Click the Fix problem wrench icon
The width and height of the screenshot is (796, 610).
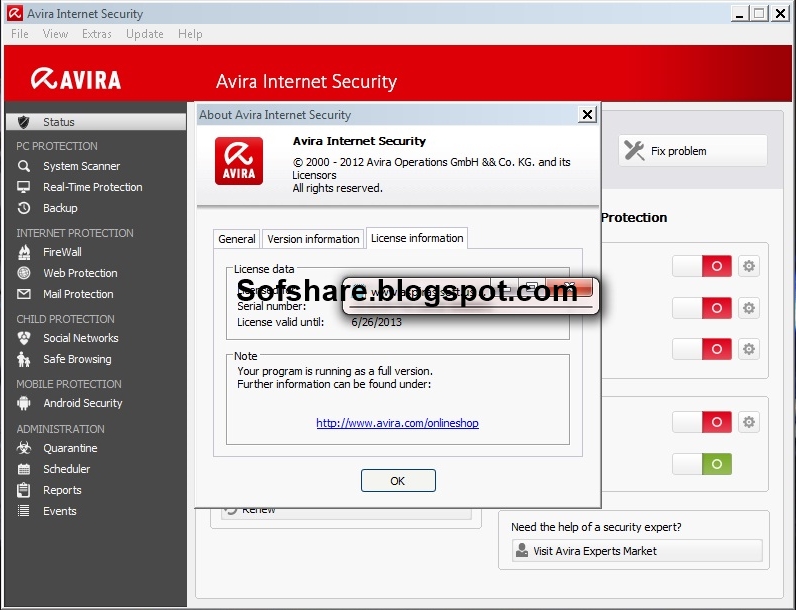pyautogui.click(x=634, y=150)
